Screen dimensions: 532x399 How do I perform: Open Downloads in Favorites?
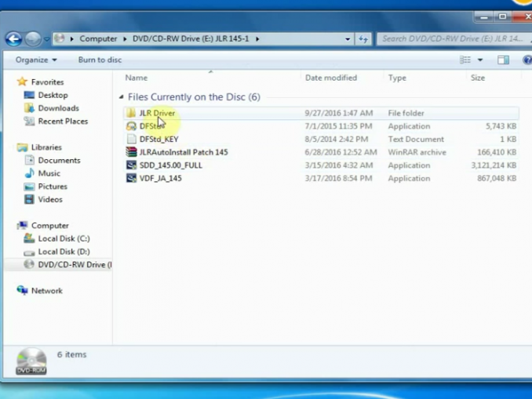[58, 108]
